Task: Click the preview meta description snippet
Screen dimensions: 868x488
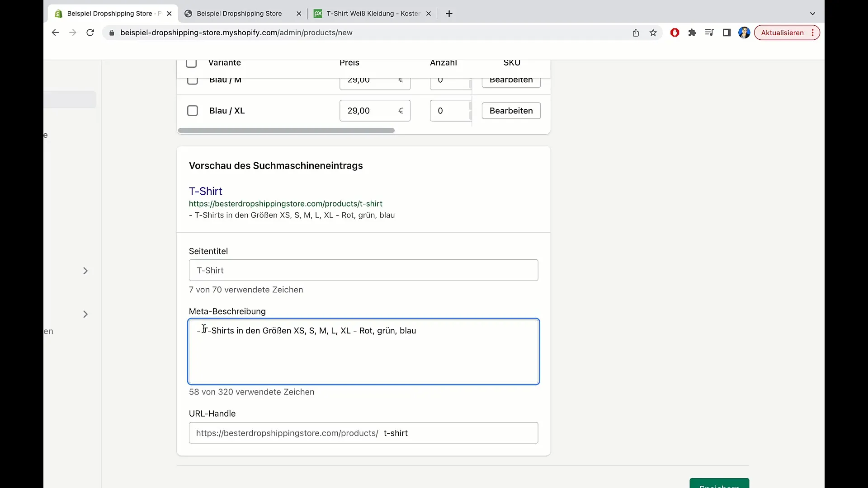Action: [292, 215]
